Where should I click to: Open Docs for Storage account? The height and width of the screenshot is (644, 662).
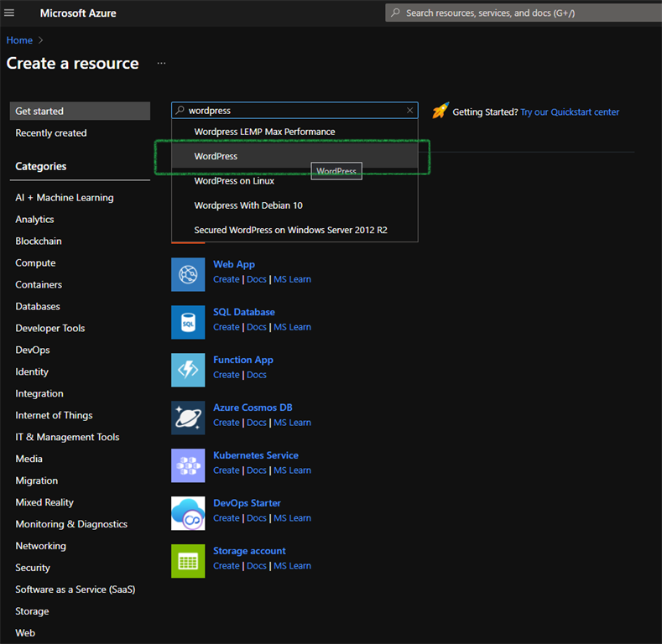(x=257, y=565)
